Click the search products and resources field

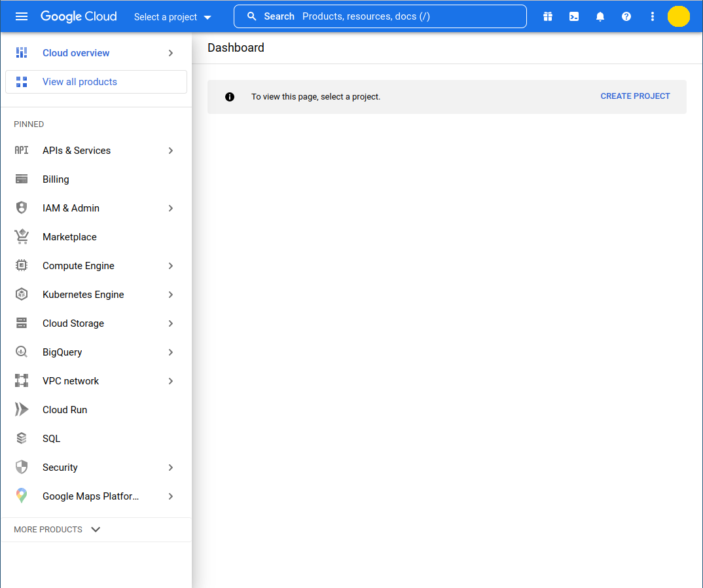click(393, 16)
